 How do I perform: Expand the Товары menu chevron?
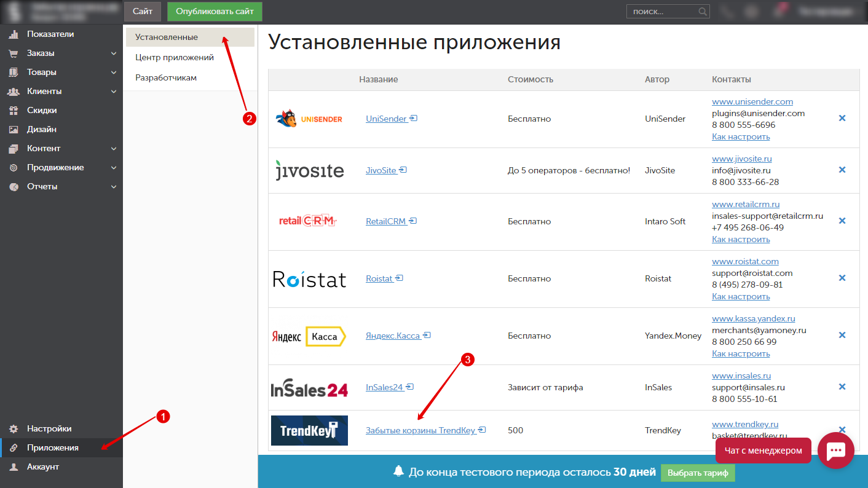point(114,73)
